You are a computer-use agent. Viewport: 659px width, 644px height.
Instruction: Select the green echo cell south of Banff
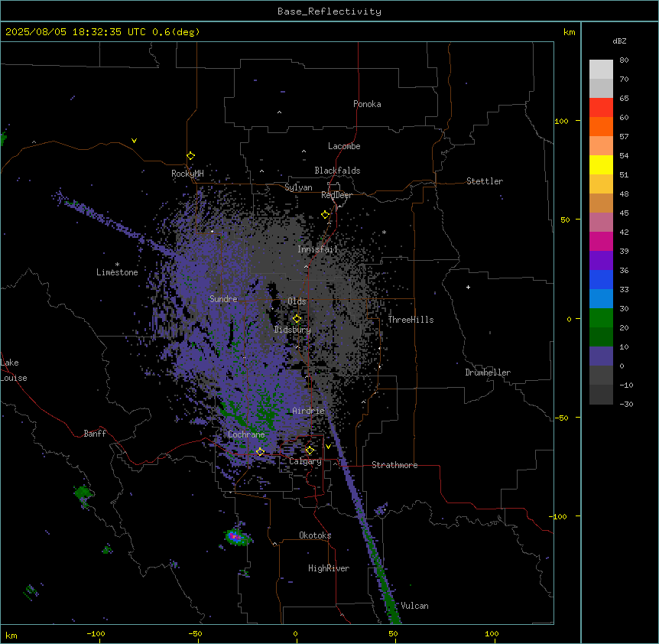(x=83, y=493)
